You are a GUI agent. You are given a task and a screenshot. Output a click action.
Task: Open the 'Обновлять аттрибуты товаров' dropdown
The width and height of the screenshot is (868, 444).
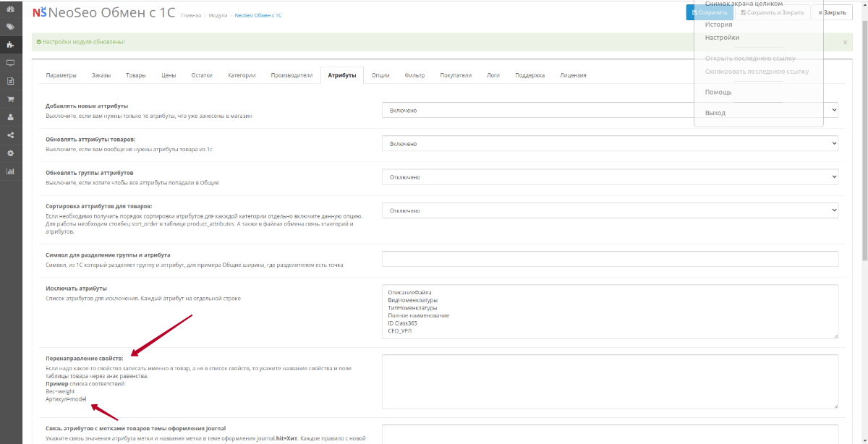(610, 143)
